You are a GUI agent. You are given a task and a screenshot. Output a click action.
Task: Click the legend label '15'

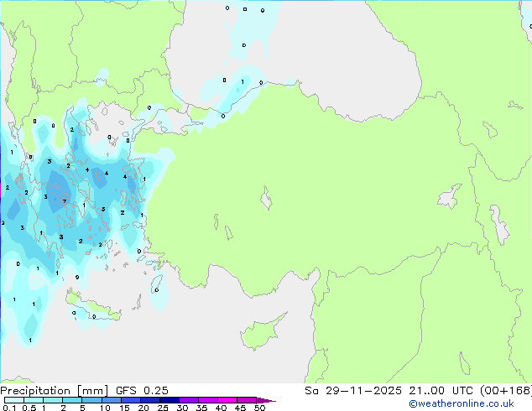[124, 408]
